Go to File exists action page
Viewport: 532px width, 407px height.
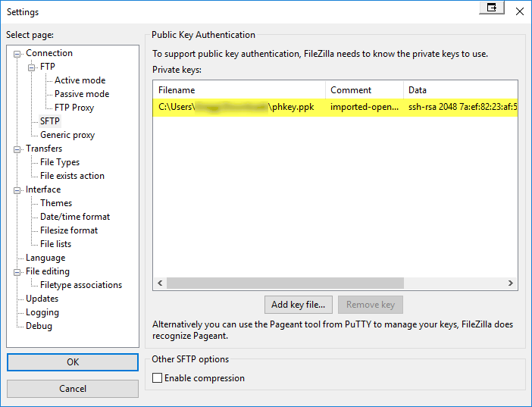(x=72, y=176)
